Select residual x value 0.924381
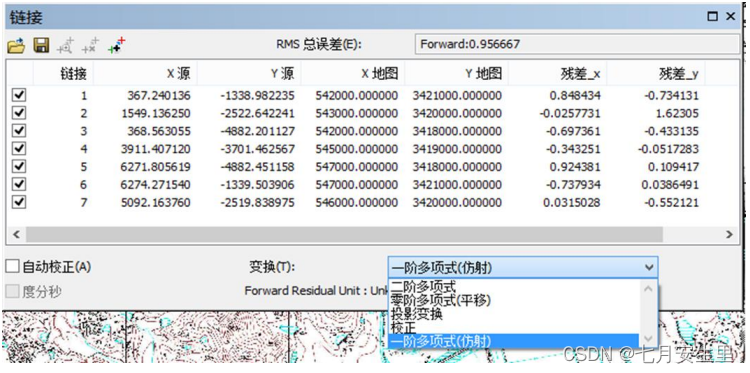This screenshot has width=750, height=373. coord(575,167)
